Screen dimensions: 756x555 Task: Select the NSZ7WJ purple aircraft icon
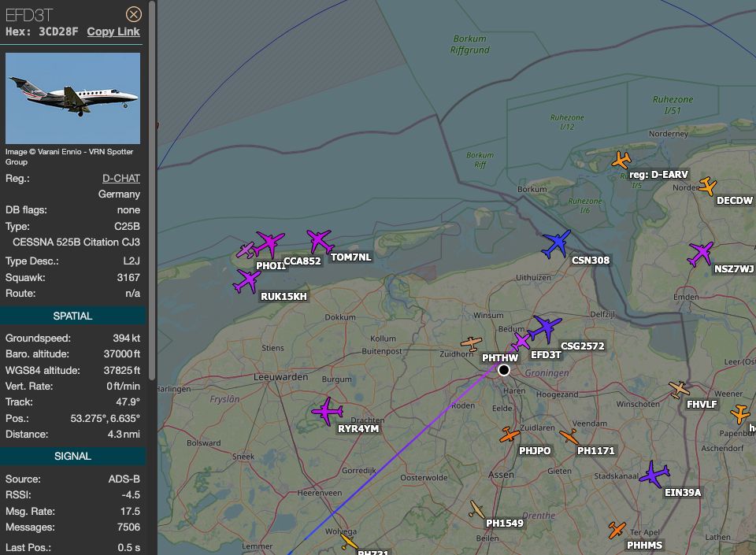pyautogui.click(x=701, y=254)
